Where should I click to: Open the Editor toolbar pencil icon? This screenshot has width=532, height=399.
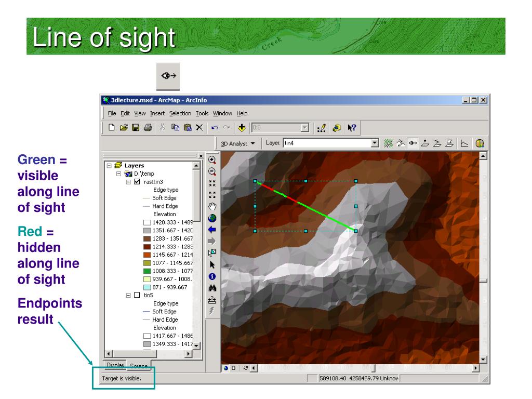(321, 128)
